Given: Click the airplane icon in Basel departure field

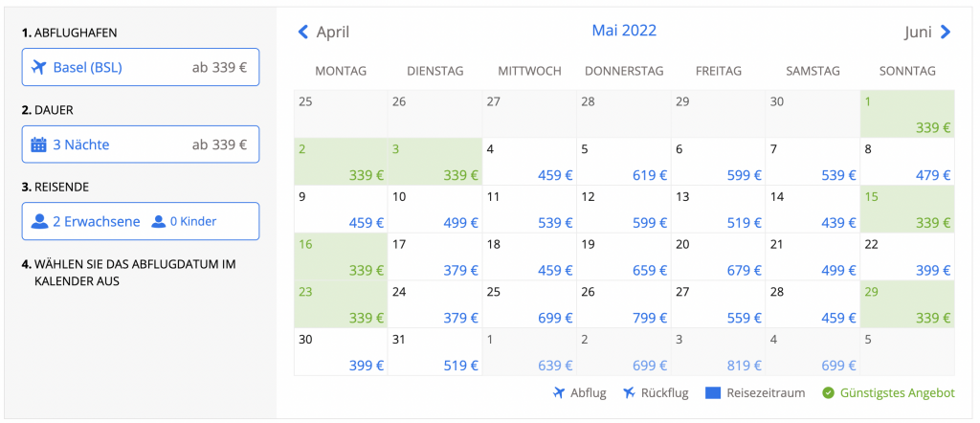Looking at the screenshot, I should [x=39, y=68].
